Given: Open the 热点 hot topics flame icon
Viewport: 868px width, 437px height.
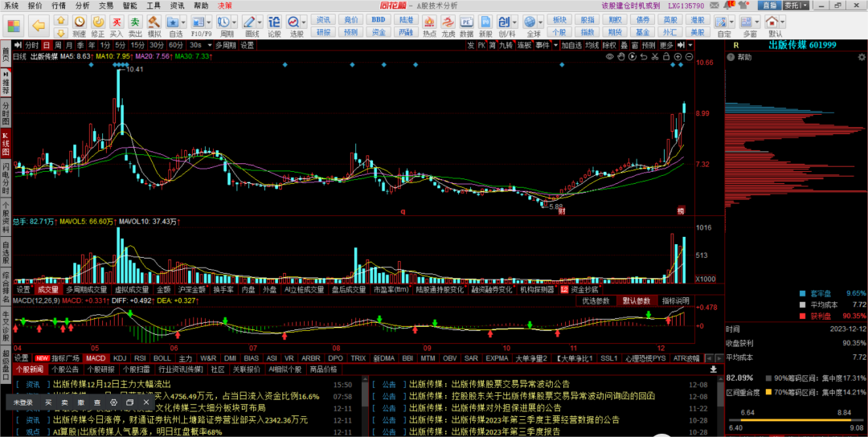Looking at the screenshot, I should click(x=429, y=22).
